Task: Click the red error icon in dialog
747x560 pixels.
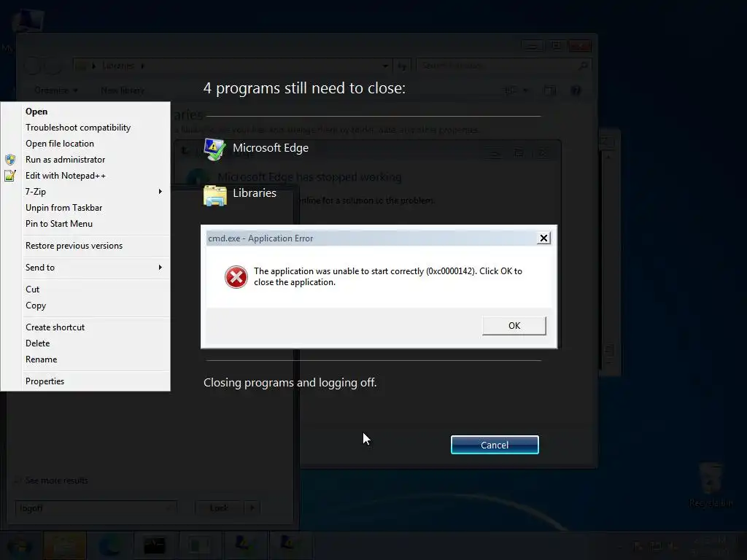Action: [x=236, y=277]
